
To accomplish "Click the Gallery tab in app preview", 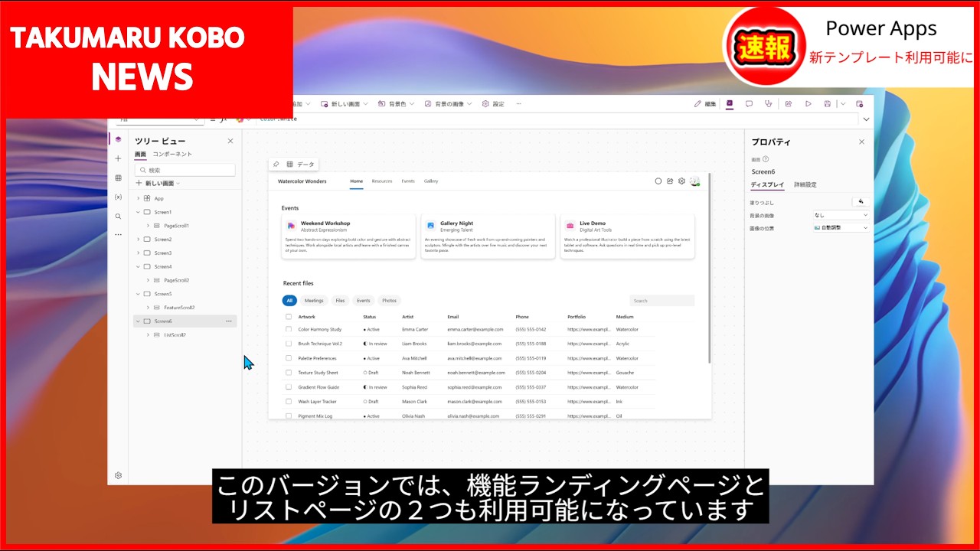I will [x=431, y=181].
